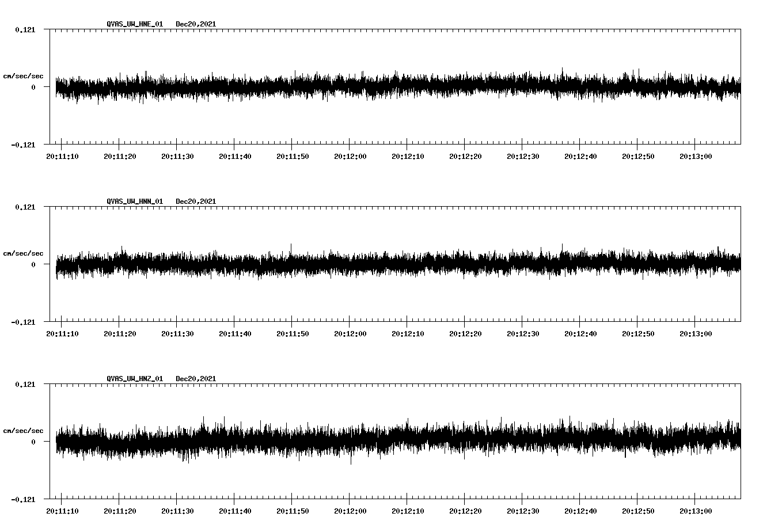Select the 0.121 top axis value of HNE plot

click(x=25, y=29)
